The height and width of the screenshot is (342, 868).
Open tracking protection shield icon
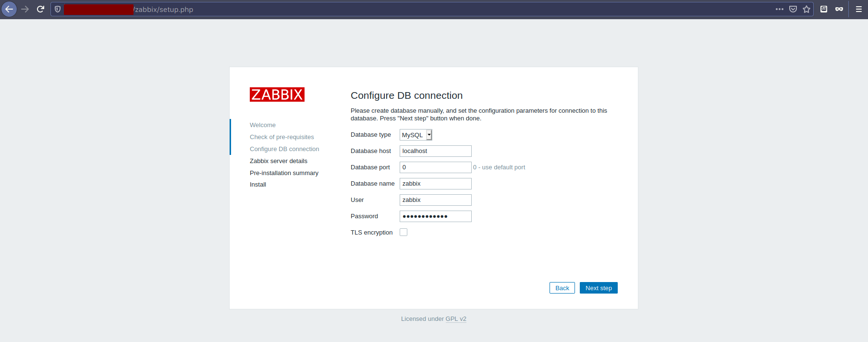[x=58, y=9]
